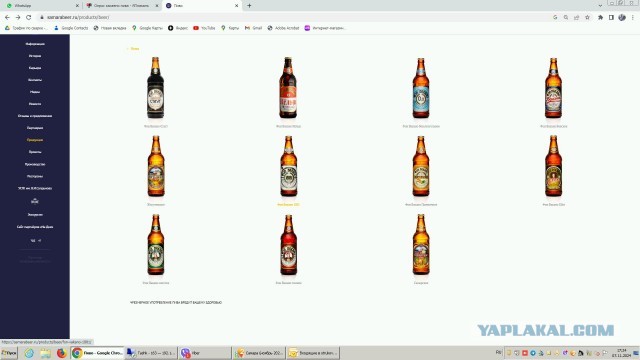Reload the page with the refresh icon
This screenshot has height=360, width=640.
(29, 17)
